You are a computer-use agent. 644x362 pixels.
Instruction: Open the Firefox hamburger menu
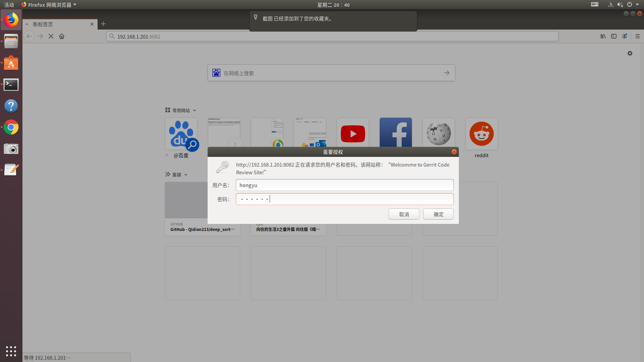(638, 36)
